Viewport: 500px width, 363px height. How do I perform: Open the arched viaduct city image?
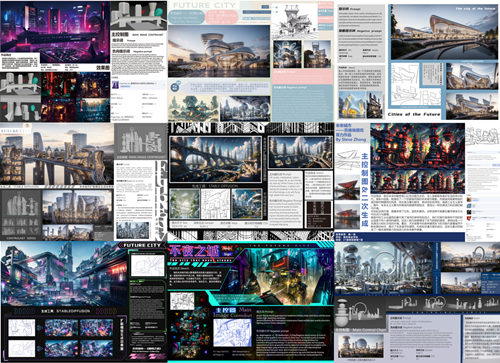point(216,159)
